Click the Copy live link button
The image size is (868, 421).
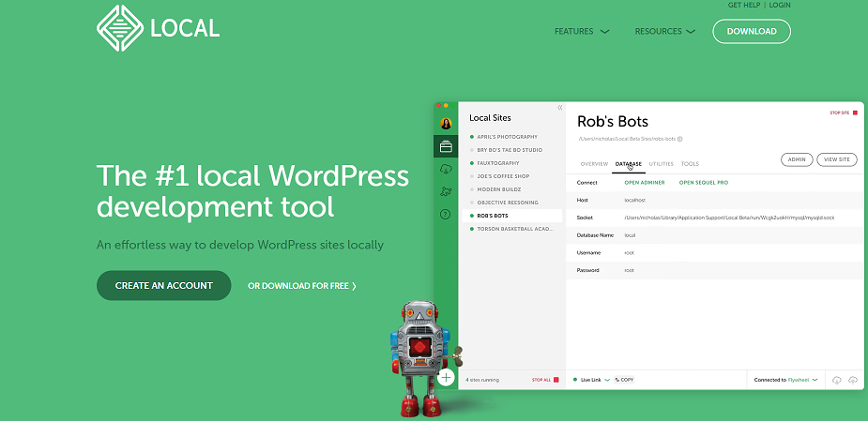624,380
